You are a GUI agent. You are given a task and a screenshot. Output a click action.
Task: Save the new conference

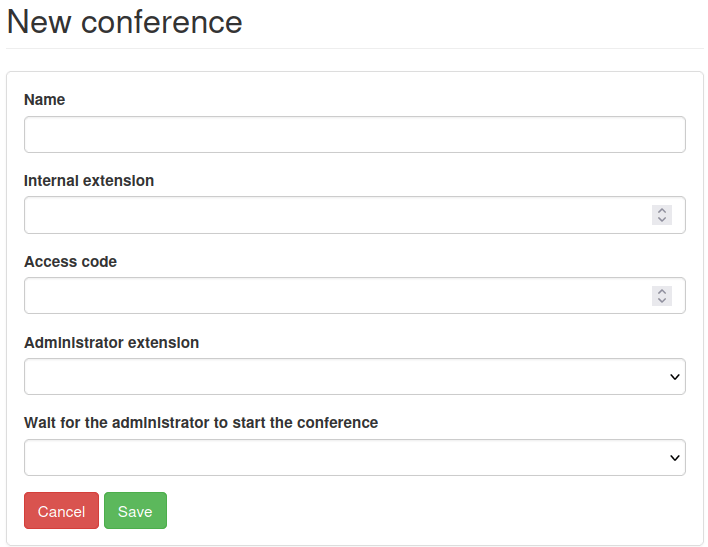click(x=135, y=511)
